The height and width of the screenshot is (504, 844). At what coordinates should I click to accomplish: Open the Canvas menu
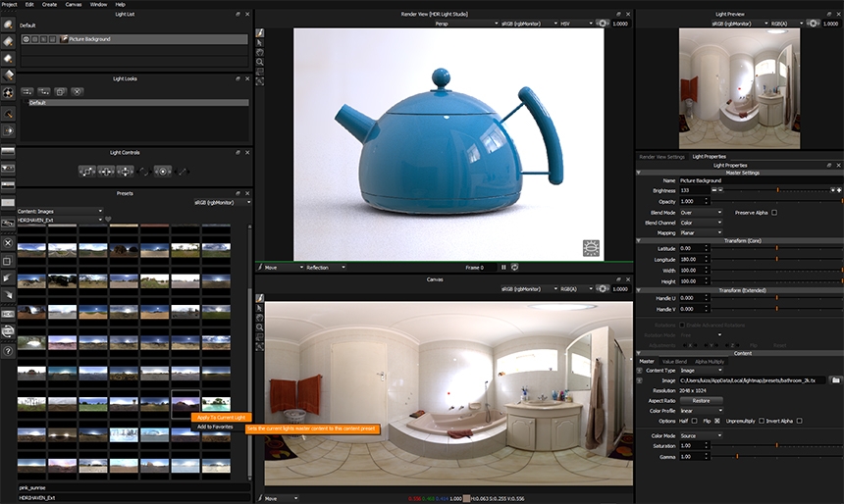(x=74, y=4)
